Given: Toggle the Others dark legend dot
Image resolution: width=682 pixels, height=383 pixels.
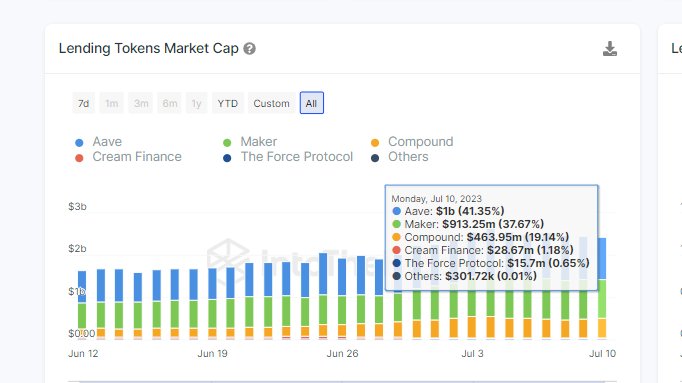Looking at the screenshot, I should (x=375, y=158).
